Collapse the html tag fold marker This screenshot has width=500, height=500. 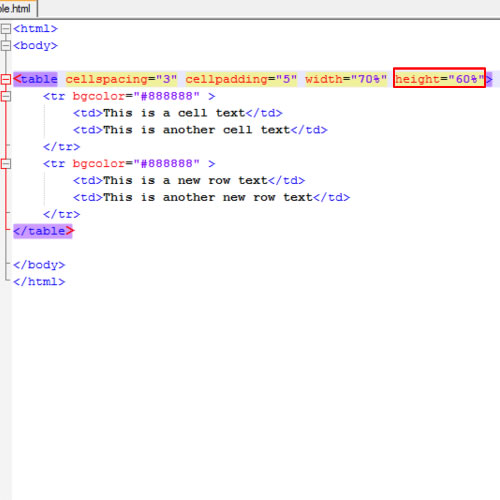6,29
